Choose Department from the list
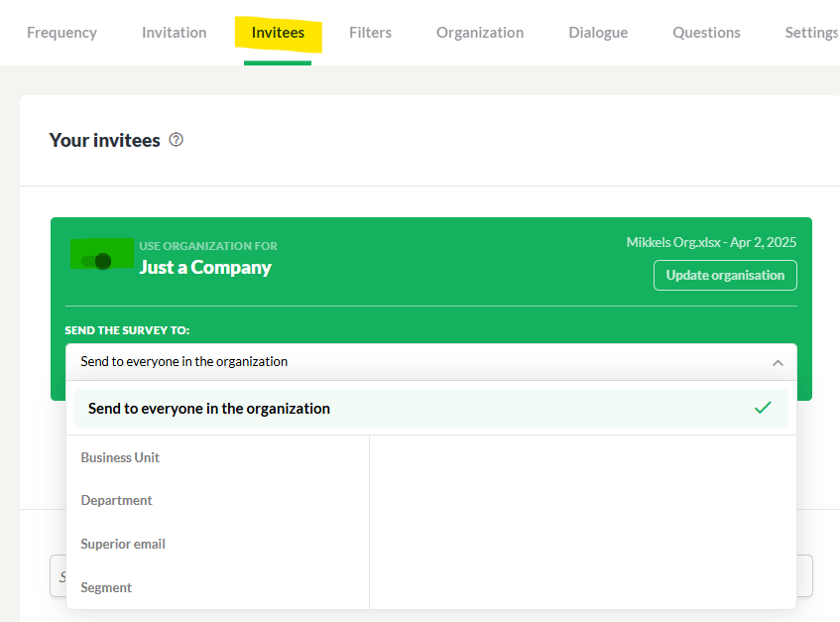 point(116,500)
